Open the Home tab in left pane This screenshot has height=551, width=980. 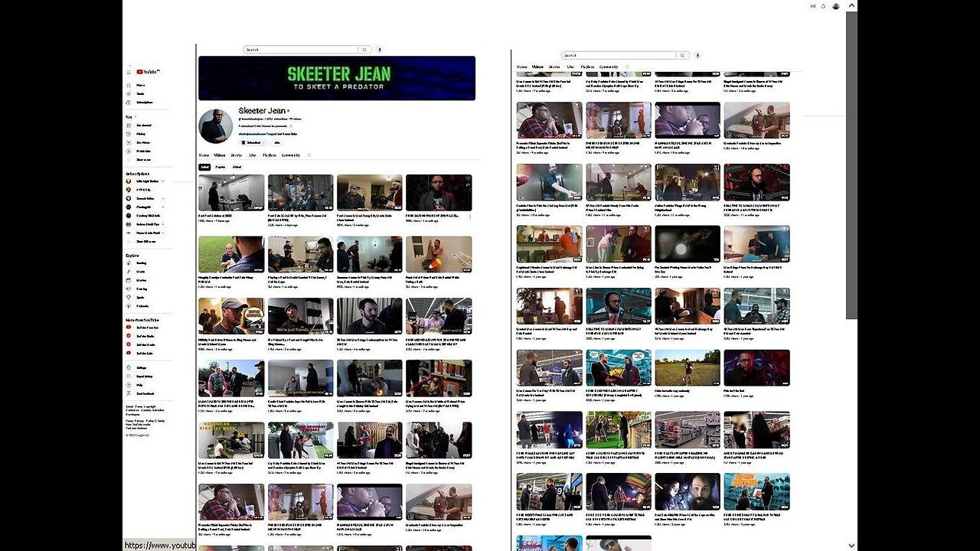point(204,155)
